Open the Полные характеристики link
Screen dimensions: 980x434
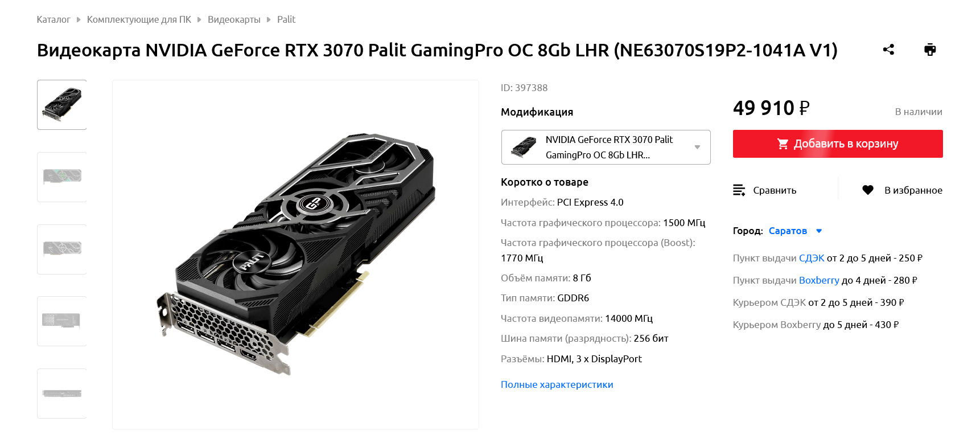[x=557, y=384]
